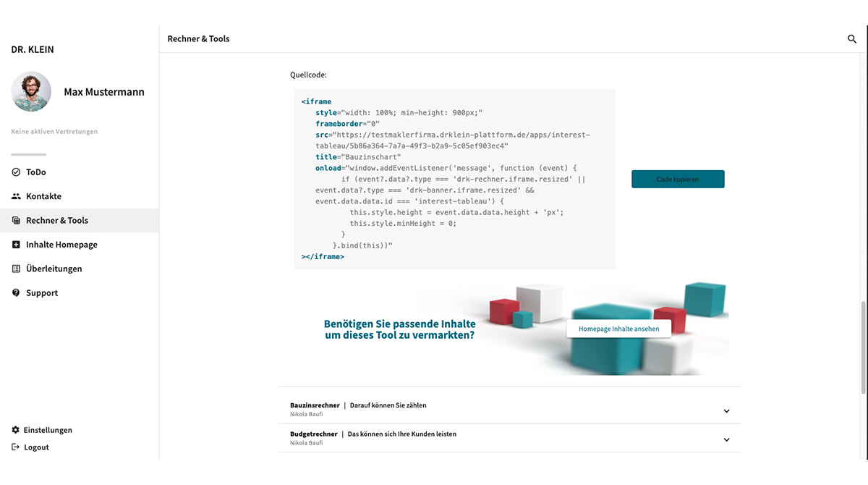Open Inhalte Homepage via its sidebar icon

16,244
